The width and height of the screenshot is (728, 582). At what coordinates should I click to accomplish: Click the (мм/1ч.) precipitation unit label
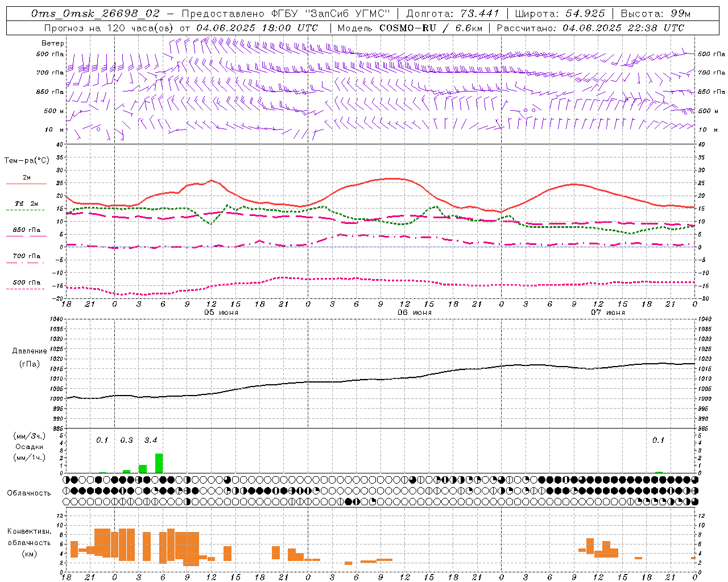(x=30, y=458)
